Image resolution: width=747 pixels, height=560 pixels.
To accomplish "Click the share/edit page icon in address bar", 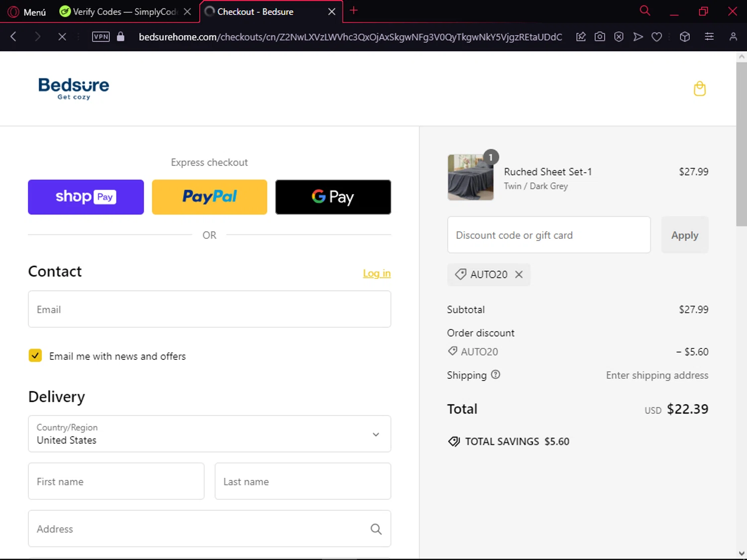I will [x=581, y=36].
